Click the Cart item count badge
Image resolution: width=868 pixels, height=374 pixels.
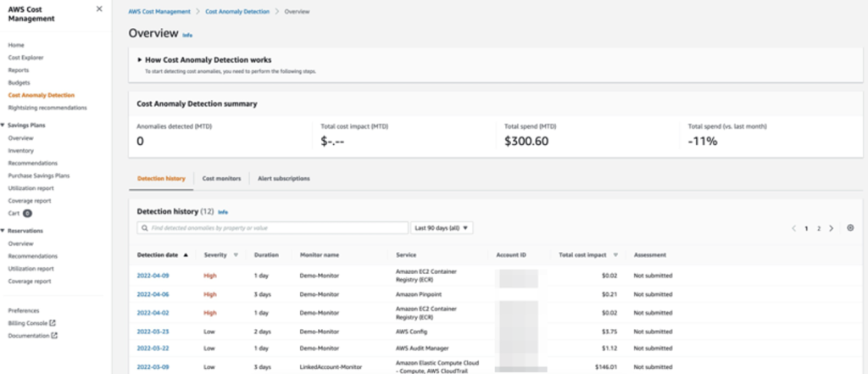click(x=27, y=214)
